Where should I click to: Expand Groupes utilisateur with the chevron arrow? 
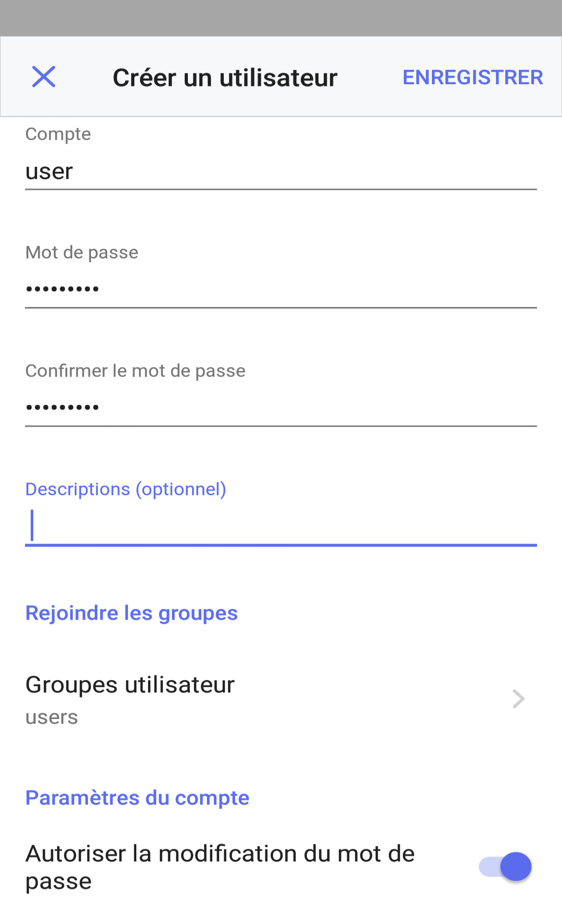click(518, 699)
